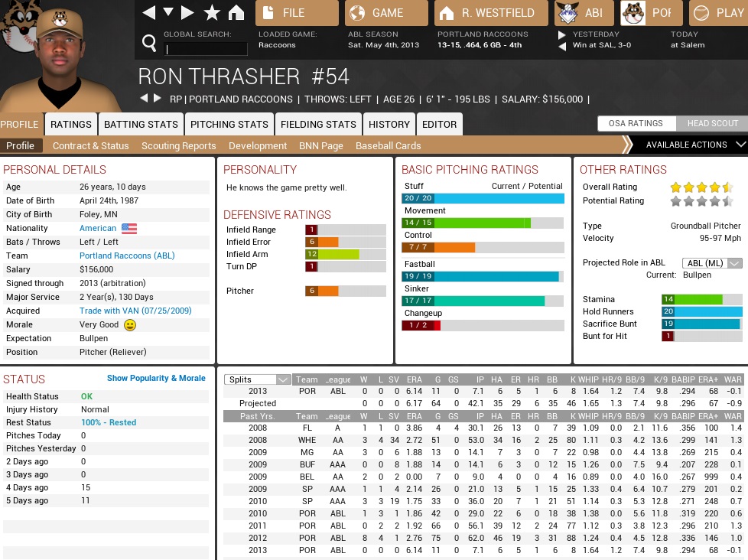Go to previous player using left arrow
748x560 pixels.
[x=144, y=99]
